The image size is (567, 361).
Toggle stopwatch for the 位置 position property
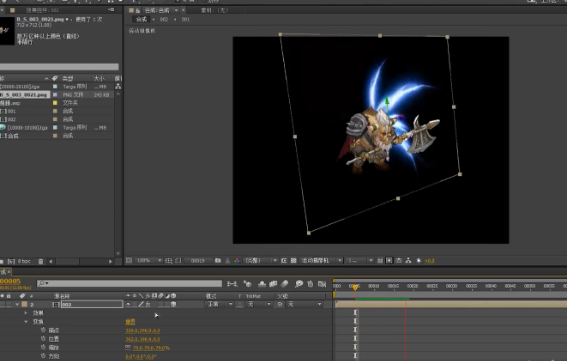pyautogui.click(x=43, y=339)
